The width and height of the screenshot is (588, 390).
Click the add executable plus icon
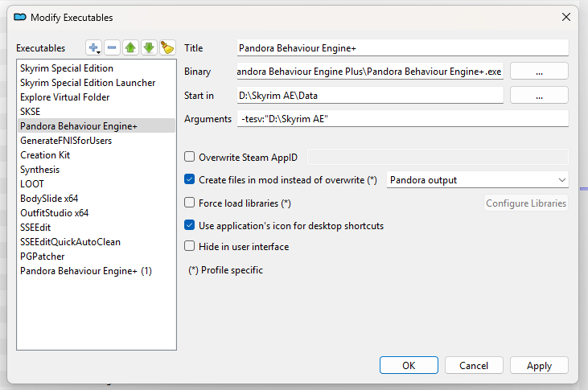click(93, 47)
